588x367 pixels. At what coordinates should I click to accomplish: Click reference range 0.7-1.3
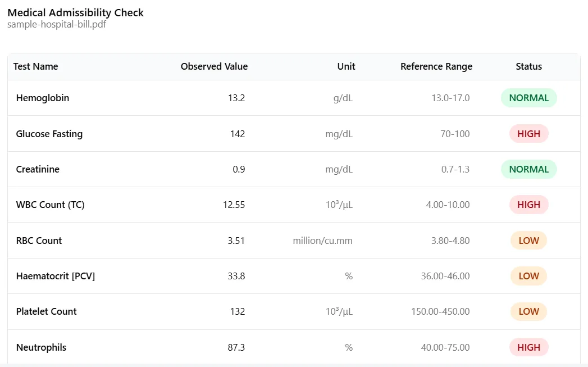pyautogui.click(x=455, y=169)
